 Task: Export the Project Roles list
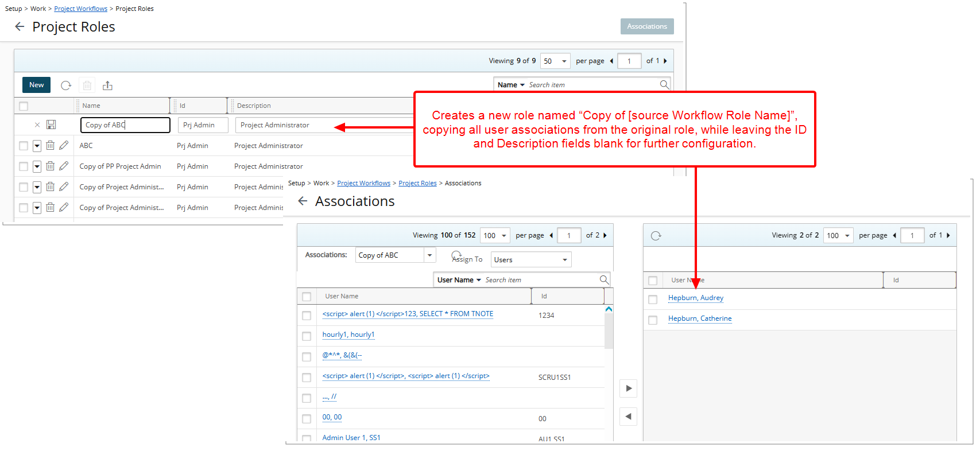point(107,85)
